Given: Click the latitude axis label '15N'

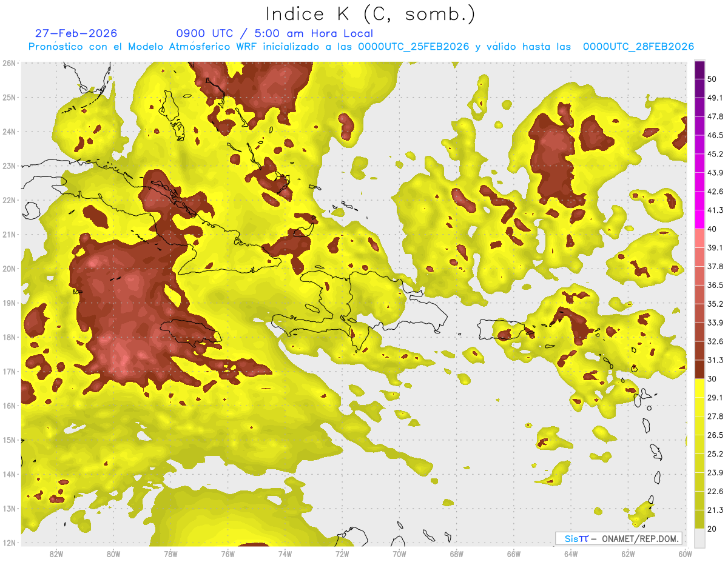Looking at the screenshot, I should pos(9,440).
